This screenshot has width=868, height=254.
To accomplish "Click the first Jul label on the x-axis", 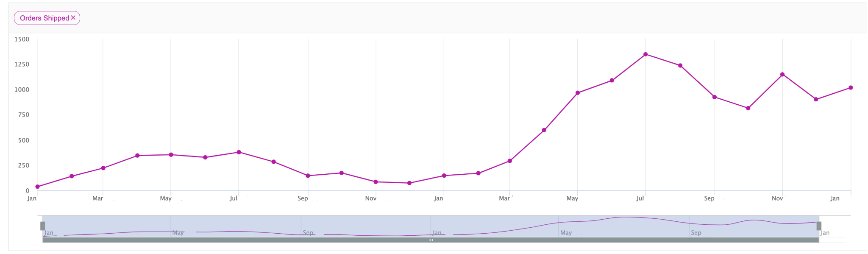I will (234, 198).
